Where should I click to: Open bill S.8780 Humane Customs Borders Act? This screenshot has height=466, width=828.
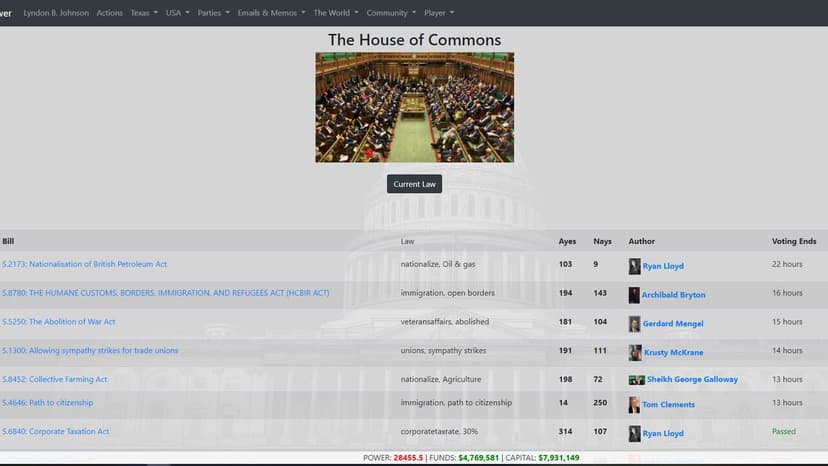coord(166,293)
